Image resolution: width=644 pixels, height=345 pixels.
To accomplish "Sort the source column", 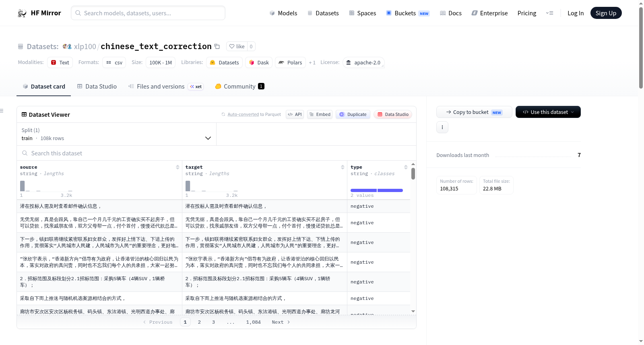I will coord(178,167).
